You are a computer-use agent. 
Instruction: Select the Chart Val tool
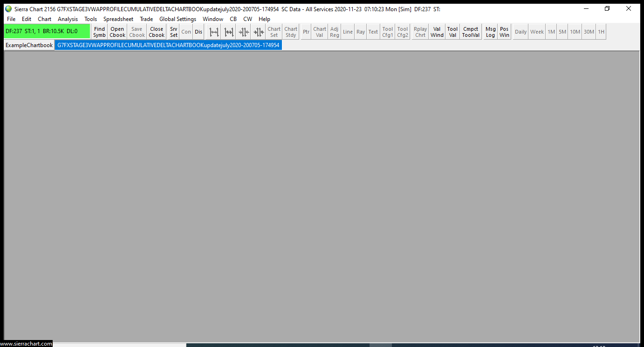point(320,32)
